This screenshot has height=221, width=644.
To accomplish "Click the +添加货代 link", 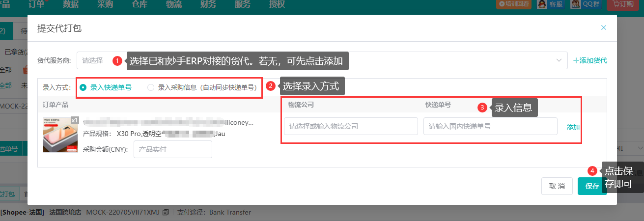I will (590, 60).
